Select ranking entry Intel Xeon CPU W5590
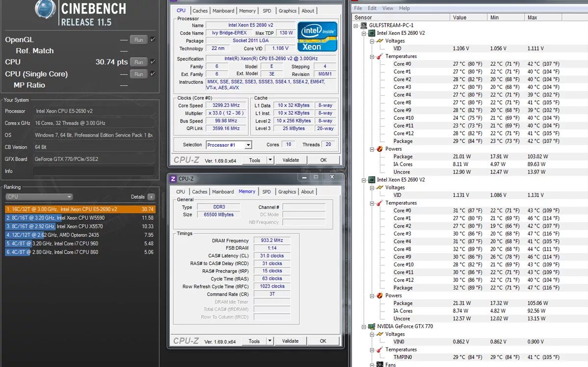588x367 pixels. (x=80, y=218)
